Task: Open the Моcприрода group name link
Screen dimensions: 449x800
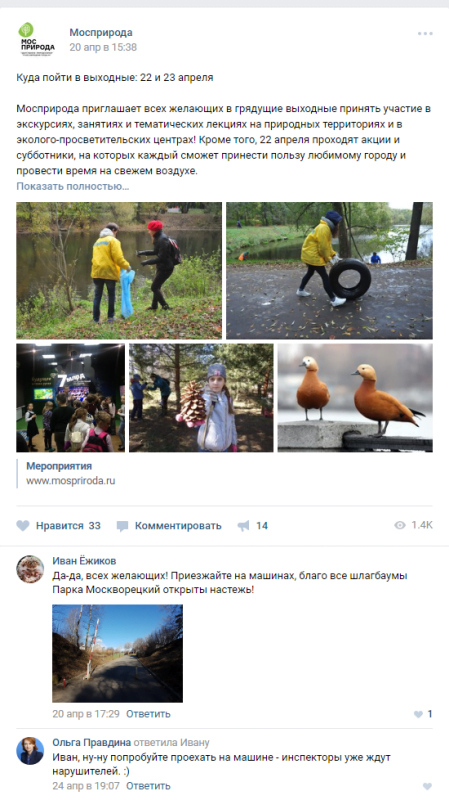Action: [x=101, y=33]
